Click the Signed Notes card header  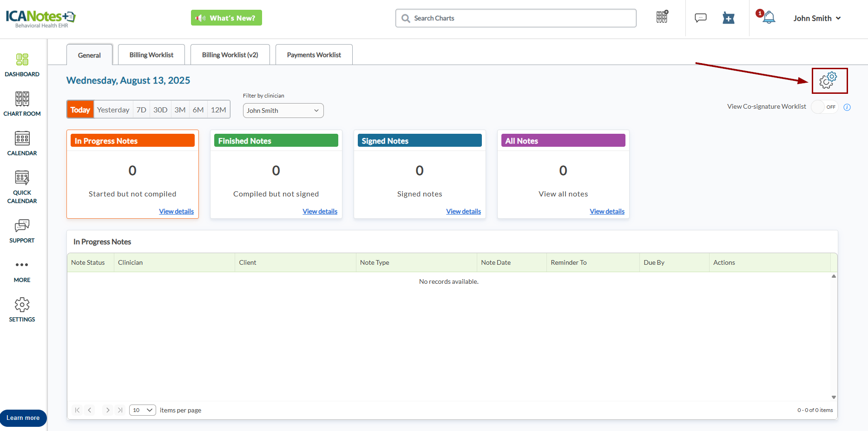pos(420,141)
